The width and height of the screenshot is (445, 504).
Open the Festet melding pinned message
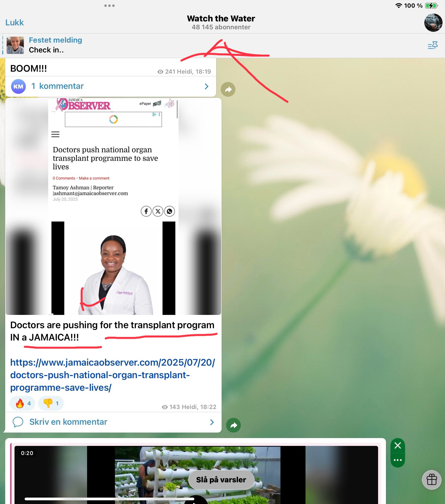pos(55,45)
